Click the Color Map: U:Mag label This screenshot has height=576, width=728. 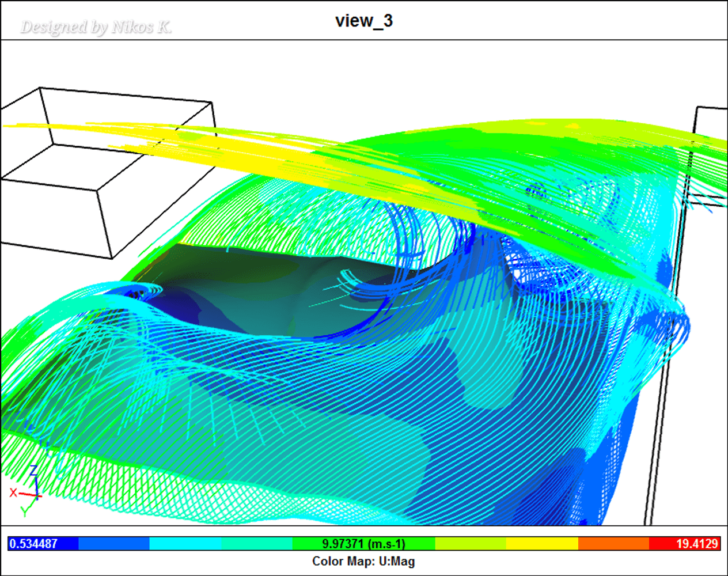click(363, 561)
